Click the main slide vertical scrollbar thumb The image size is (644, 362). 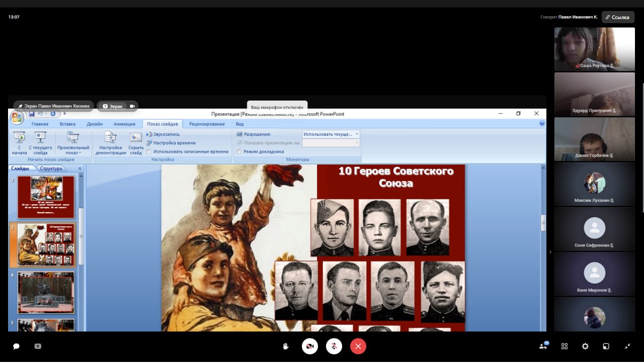point(543,223)
